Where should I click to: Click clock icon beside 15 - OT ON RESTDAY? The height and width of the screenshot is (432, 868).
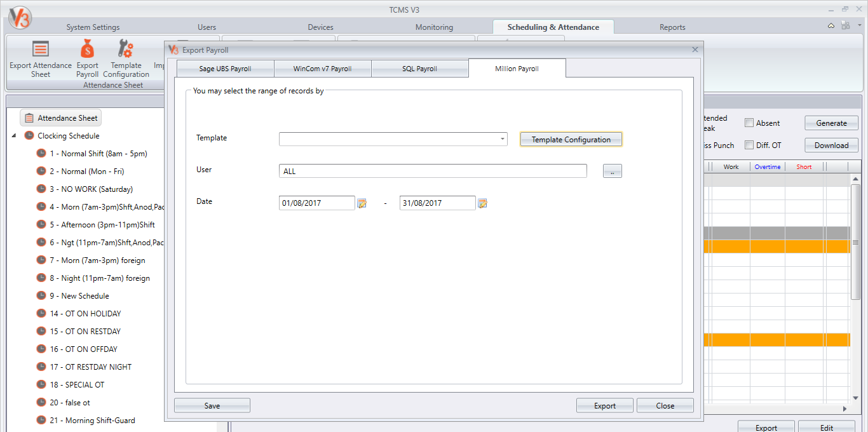coord(41,332)
